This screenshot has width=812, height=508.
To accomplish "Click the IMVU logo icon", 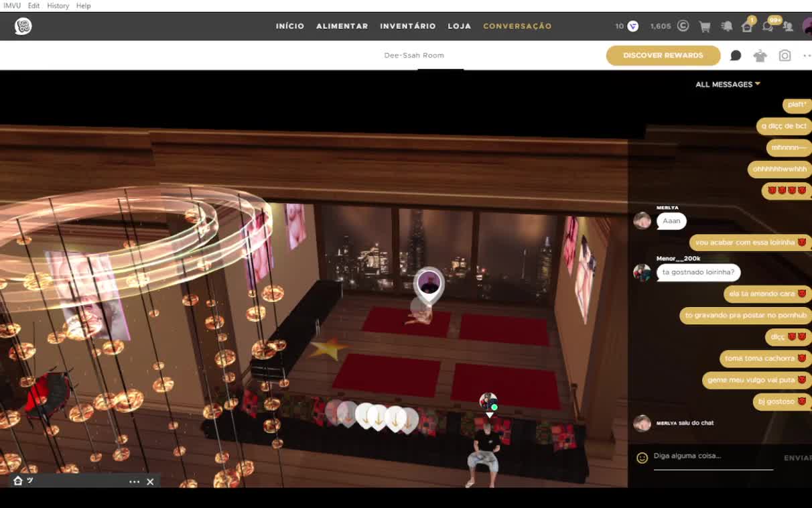I will coord(23,26).
